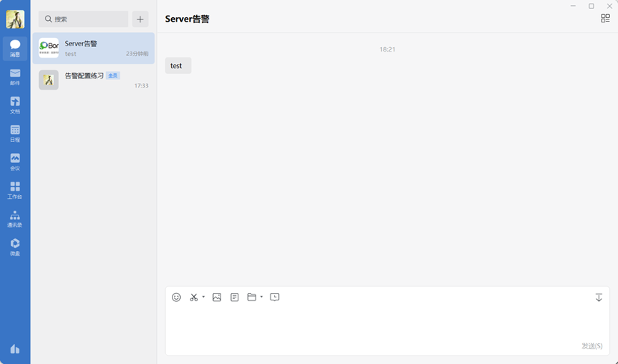Select the 告警配置练习 conversation
Viewport: 618px width, 364px height.
coord(93,80)
